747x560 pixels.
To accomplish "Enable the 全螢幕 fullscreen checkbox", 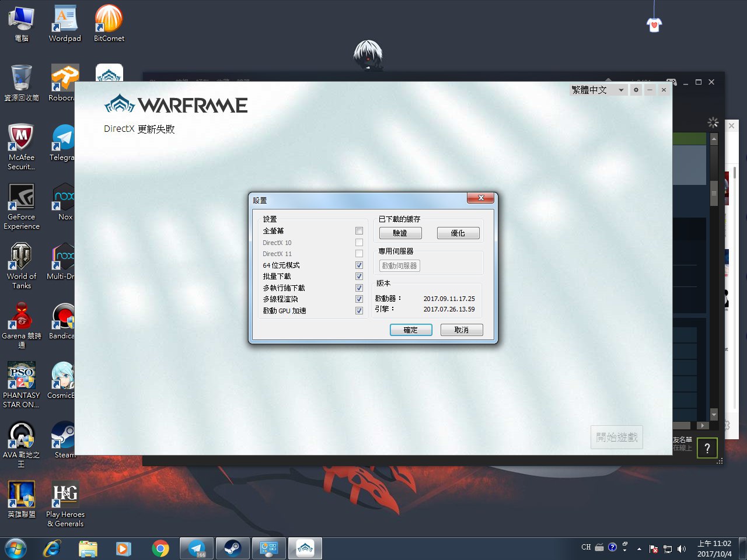I will pyautogui.click(x=359, y=231).
